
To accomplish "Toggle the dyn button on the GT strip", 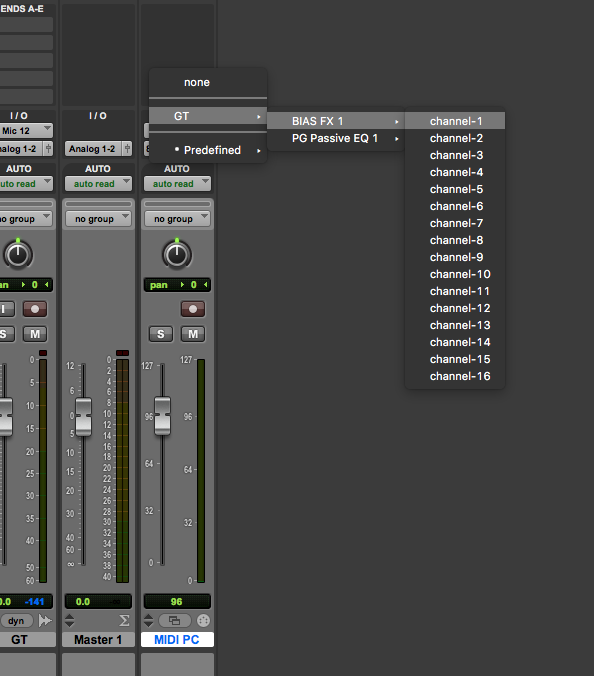I will tap(16, 621).
